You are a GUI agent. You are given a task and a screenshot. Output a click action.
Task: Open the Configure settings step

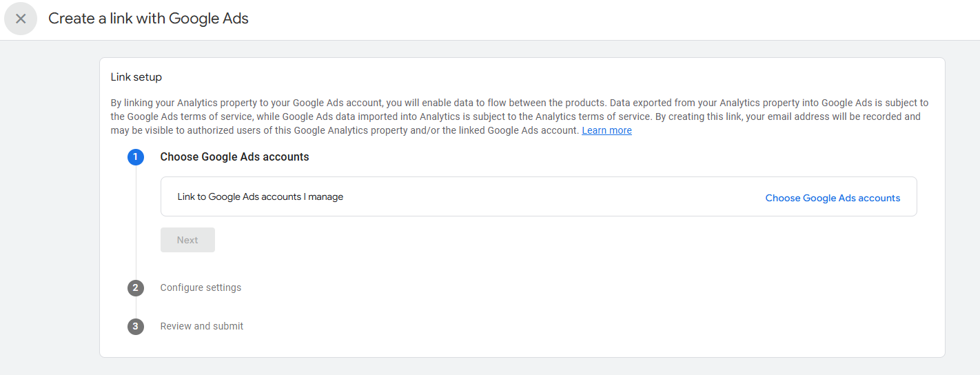tap(201, 287)
